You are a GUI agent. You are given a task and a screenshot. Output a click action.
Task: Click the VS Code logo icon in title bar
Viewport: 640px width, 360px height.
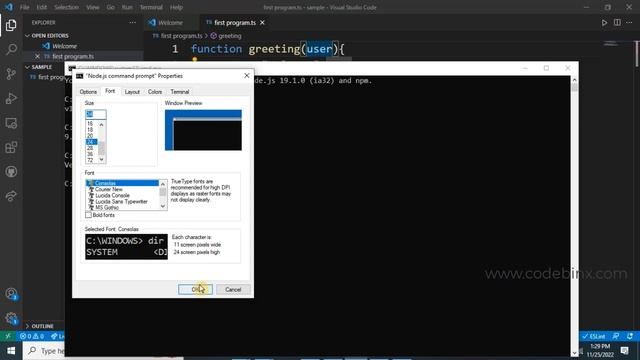click(9, 7)
